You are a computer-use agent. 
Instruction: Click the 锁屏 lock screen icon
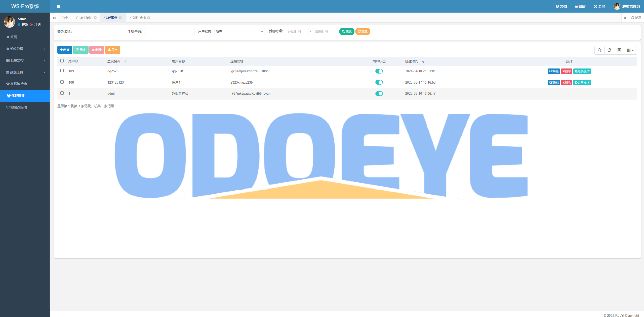[580, 6]
